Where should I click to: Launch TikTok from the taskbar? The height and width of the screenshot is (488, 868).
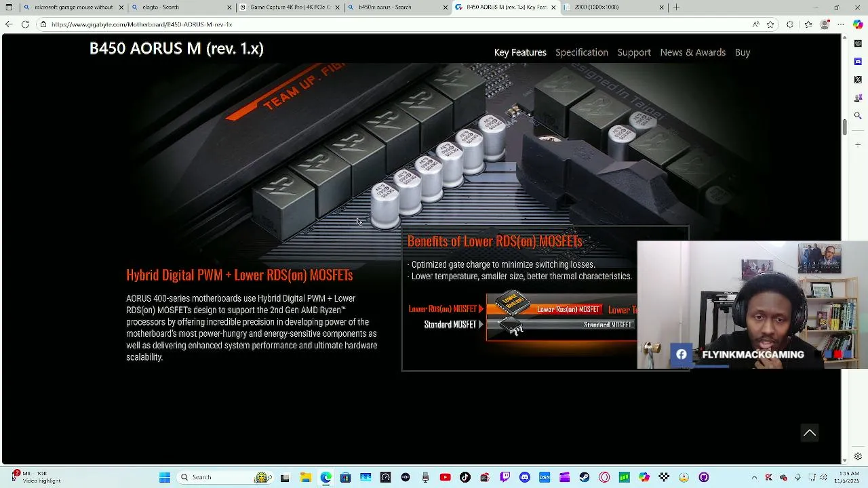pos(465,477)
